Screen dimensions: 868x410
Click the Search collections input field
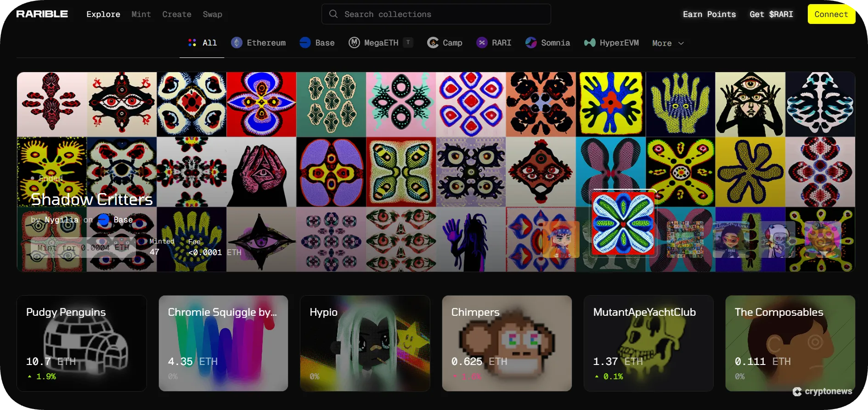click(x=436, y=14)
